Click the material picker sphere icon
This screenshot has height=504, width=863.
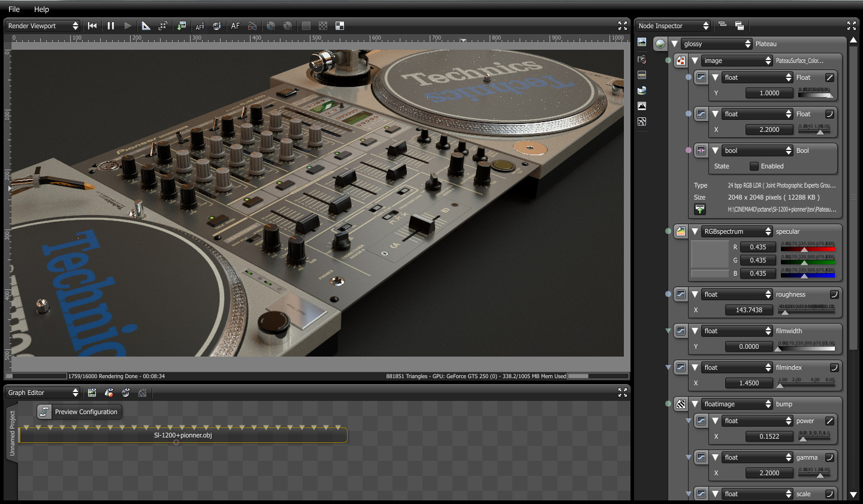pos(216,26)
